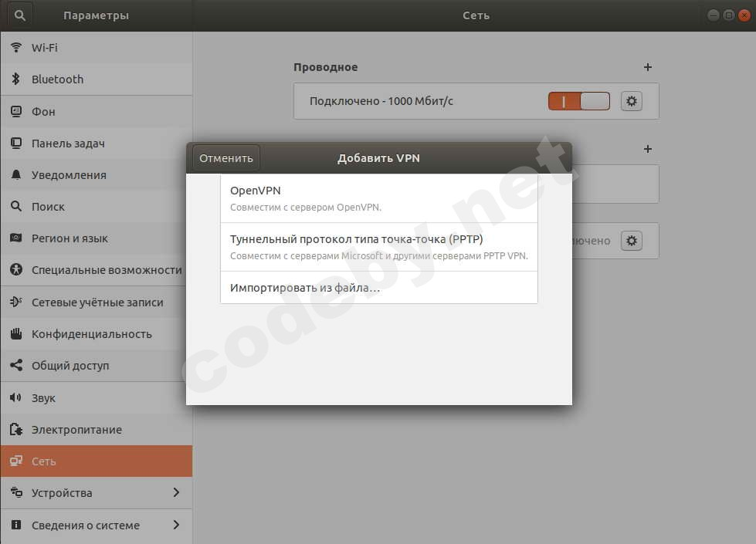Click the accessibility person icon
The width and height of the screenshot is (756, 544).
[x=16, y=269]
